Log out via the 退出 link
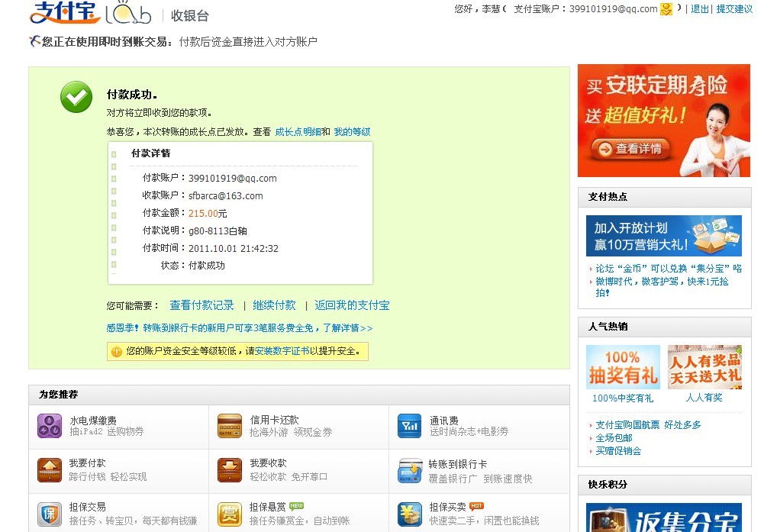Screen dimensions: 764x532 [700, 8]
